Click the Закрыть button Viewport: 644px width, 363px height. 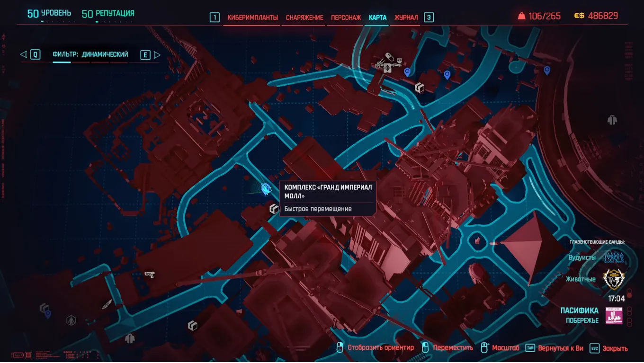click(615, 348)
